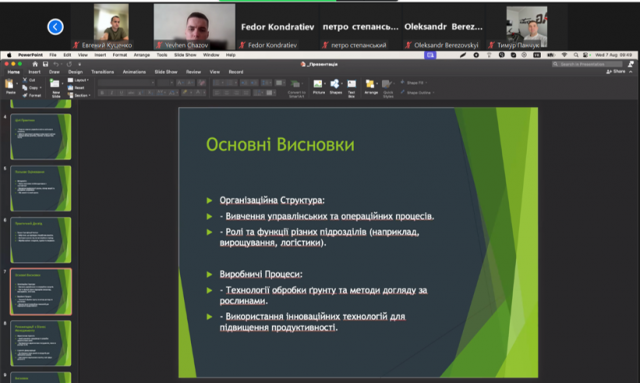Toggle Italic formatting button

click(112, 93)
